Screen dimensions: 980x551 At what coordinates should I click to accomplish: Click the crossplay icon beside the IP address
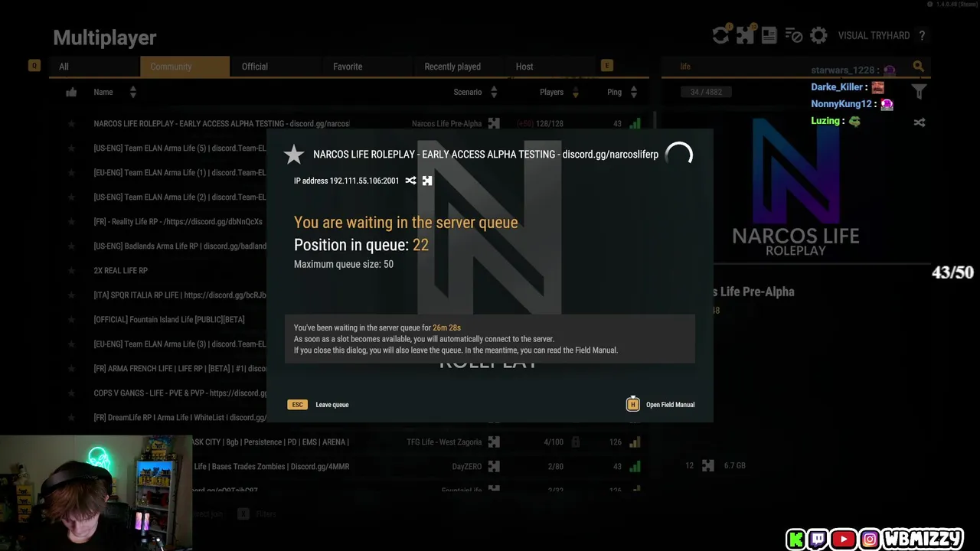click(x=411, y=181)
